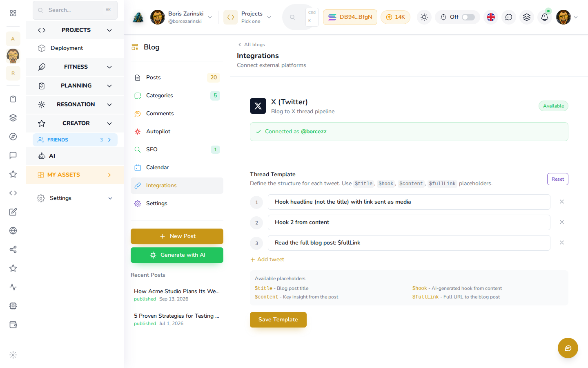Open Categories in blog menu
588x368 pixels.
[177, 96]
